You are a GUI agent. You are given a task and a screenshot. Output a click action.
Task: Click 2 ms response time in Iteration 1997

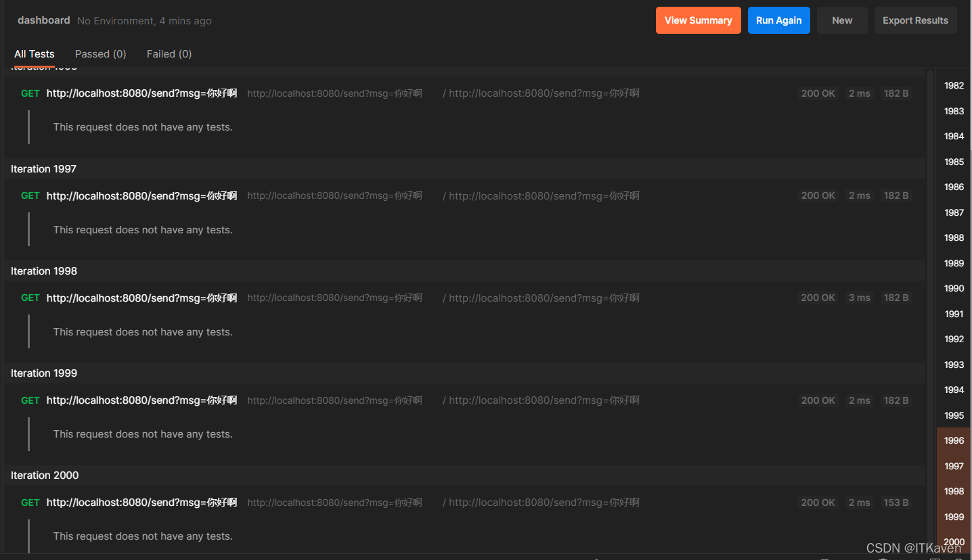860,195
